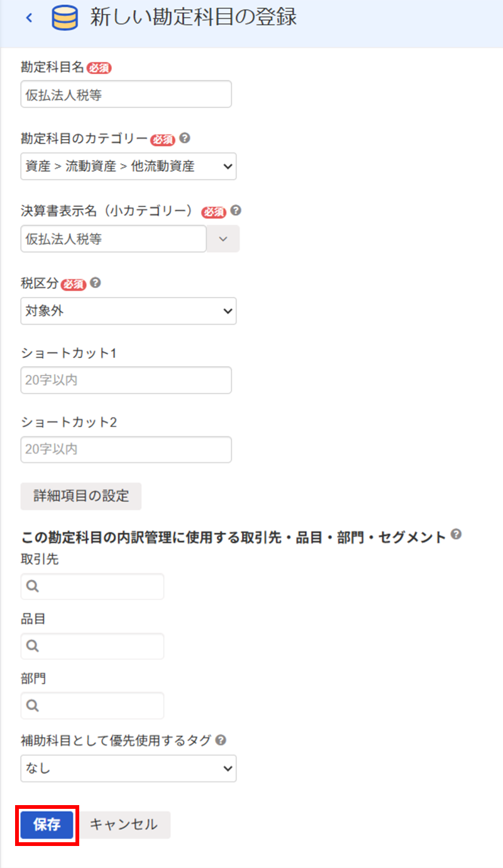
Task: Click the help icon beside 税区分
Action: pos(96,283)
